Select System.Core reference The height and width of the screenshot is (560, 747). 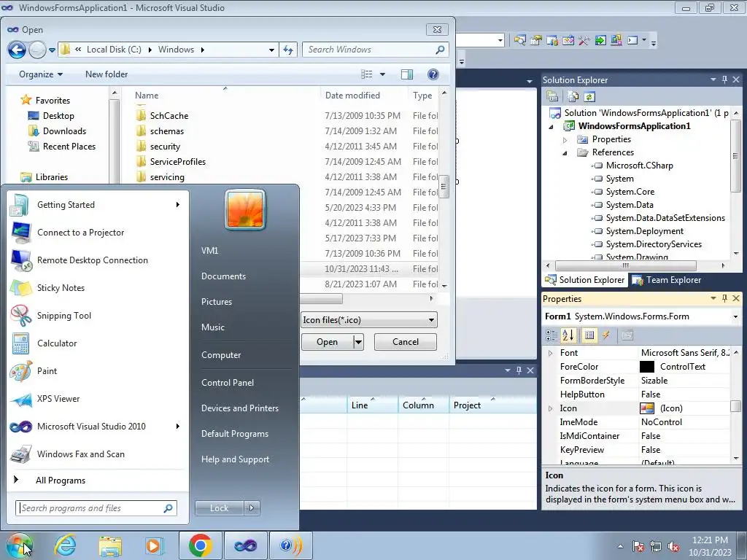click(x=630, y=192)
